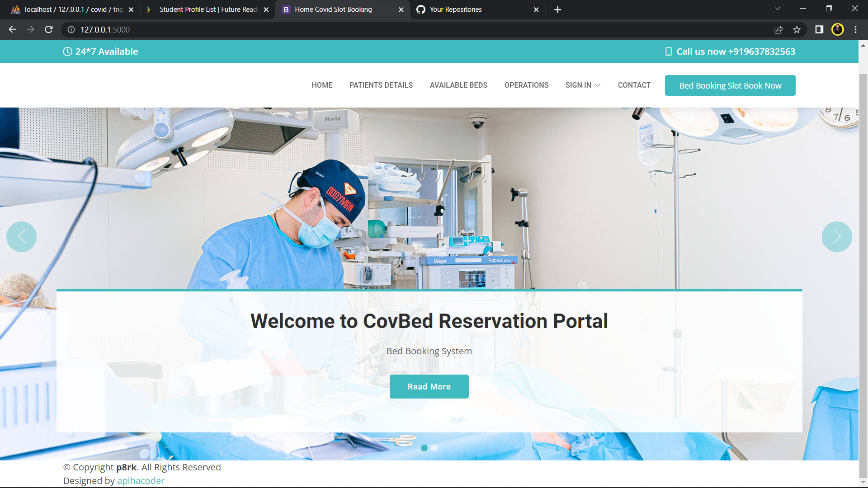Viewport: 868px width, 488px height.
Task: Open AVAILABLE BEDS nav item
Action: point(458,85)
